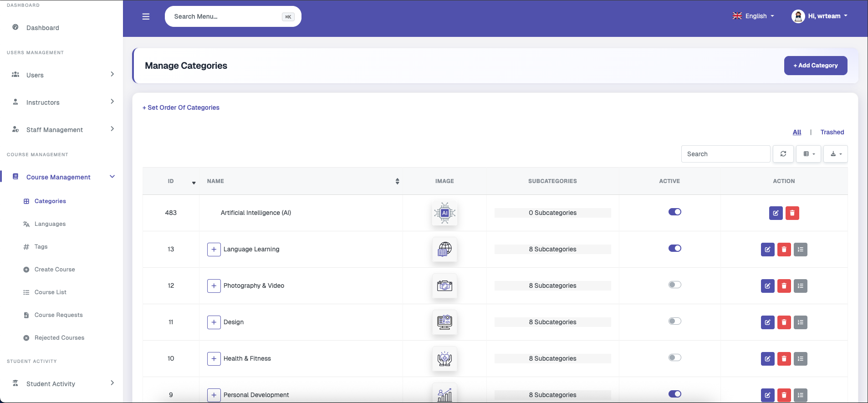Viewport: 868px width, 403px height.
Task: Toggle active switch for Artificial Intelligence (AI)
Action: (674, 212)
